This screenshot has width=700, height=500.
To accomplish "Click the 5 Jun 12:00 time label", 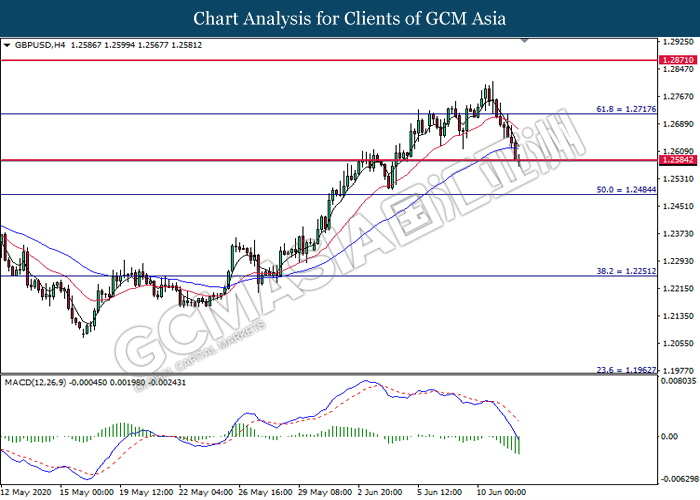I will (440, 492).
